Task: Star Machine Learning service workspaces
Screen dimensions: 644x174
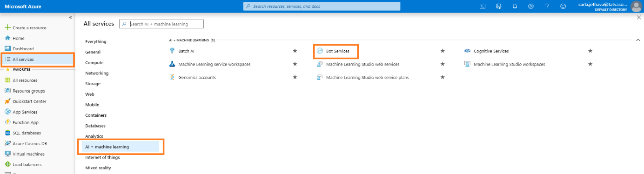Action: (295, 64)
